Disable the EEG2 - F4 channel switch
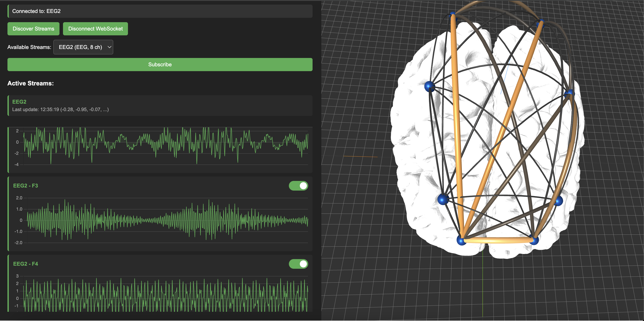Viewport: 644px width, 321px height. click(298, 263)
